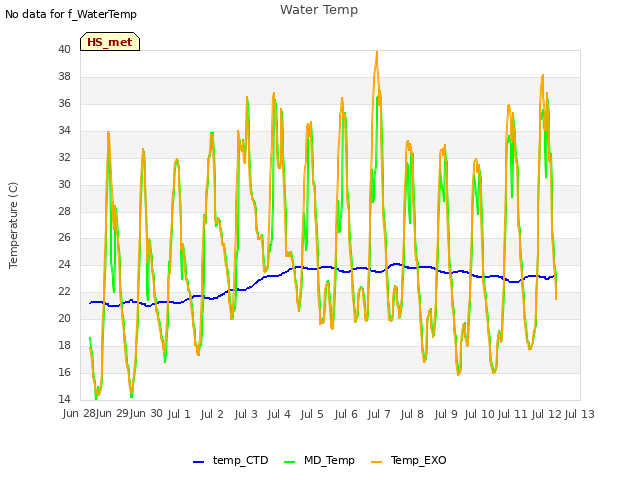
Task: Click the Jul 3 x-axis tick label
Action: click(246, 414)
